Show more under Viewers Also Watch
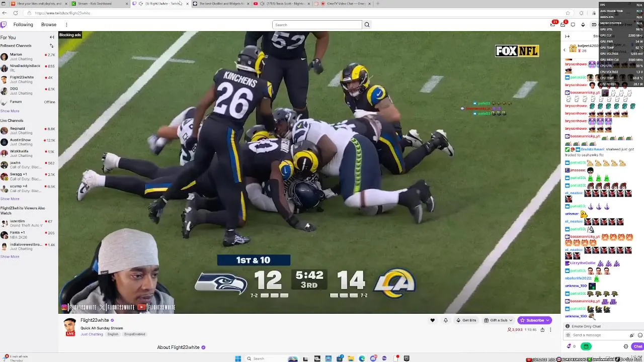Screen dimensions: 644x362 10,256
